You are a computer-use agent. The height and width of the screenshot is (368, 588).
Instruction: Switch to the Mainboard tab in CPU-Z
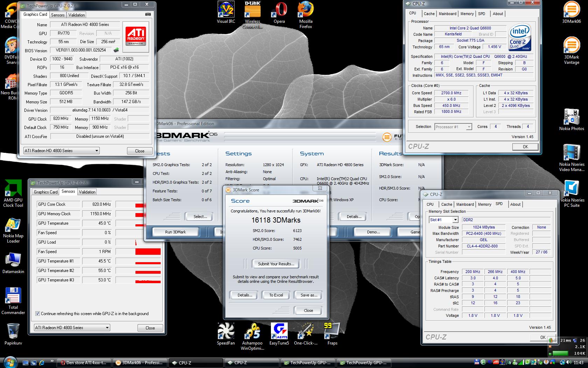pos(447,14)
